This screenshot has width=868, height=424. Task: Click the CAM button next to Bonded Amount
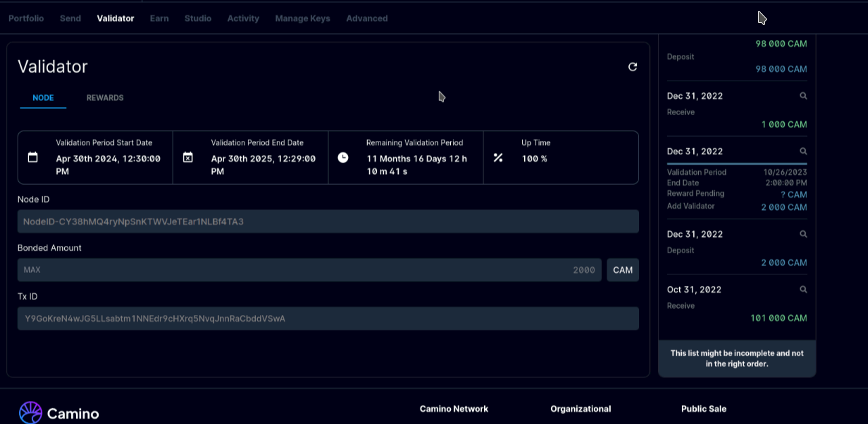pyautogui.click(x=622, y=270)
